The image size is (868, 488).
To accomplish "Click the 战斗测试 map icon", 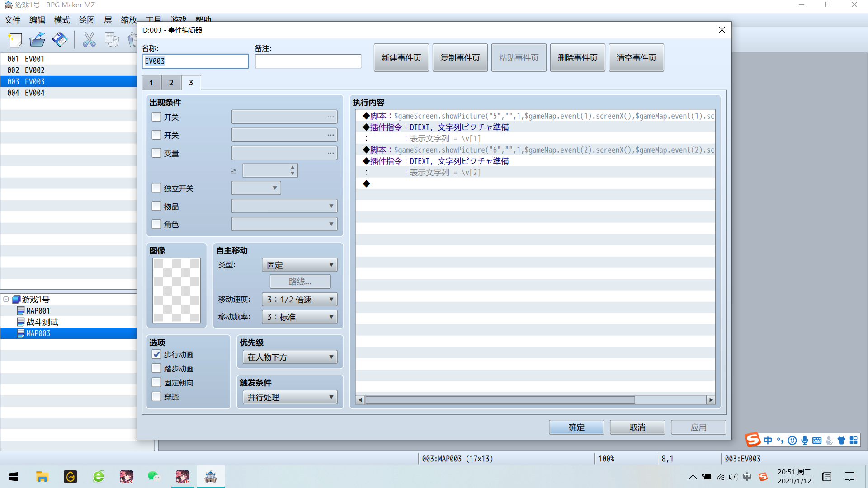I will (x=21, y=322).
